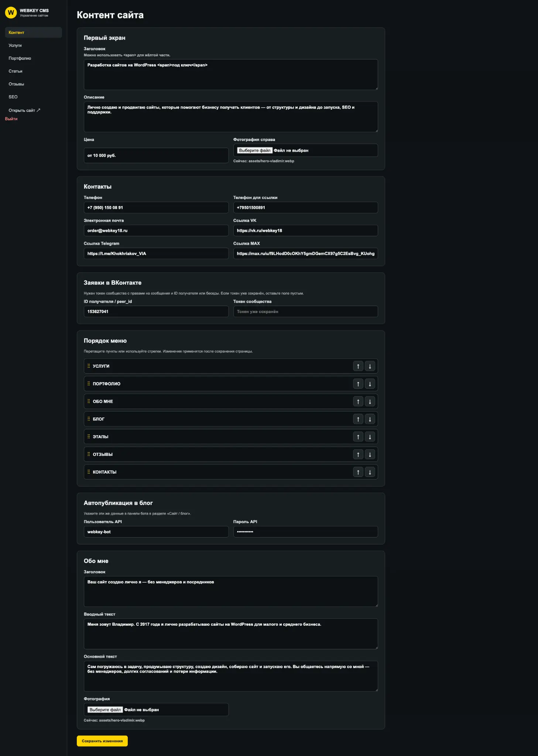Move ОТЗЫВЫ menu item down
Screen dimensions: 538x756
(370, 454)
